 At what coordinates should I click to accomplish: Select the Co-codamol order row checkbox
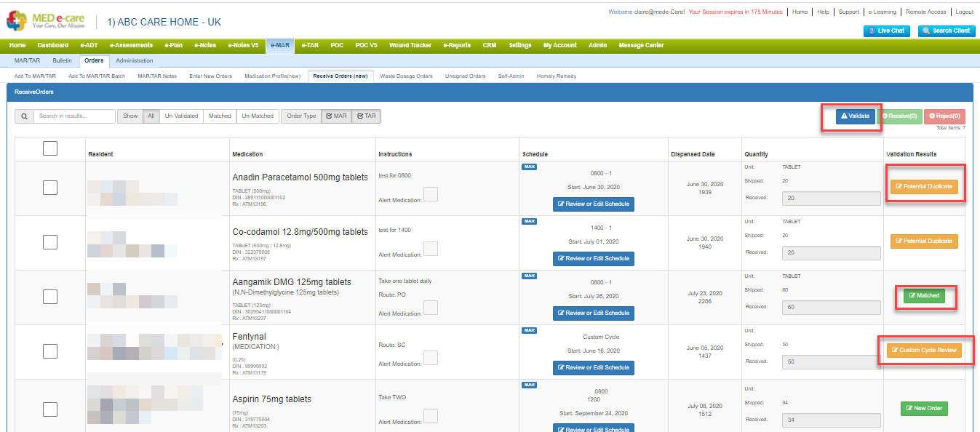tap(50, 242)
